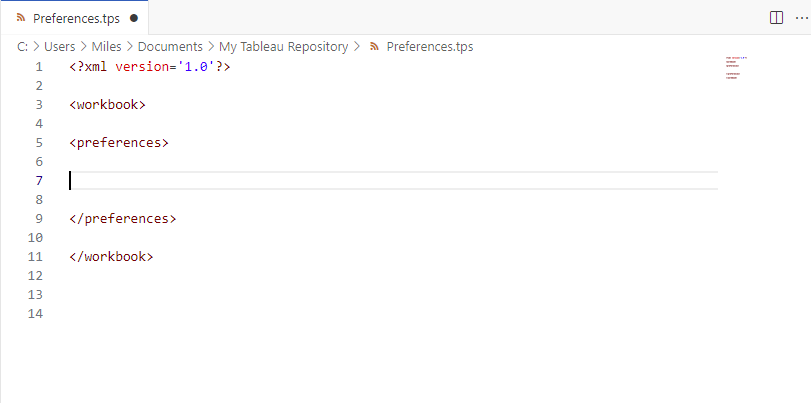Open the C: breadcrumb segment

pos(22,47)
